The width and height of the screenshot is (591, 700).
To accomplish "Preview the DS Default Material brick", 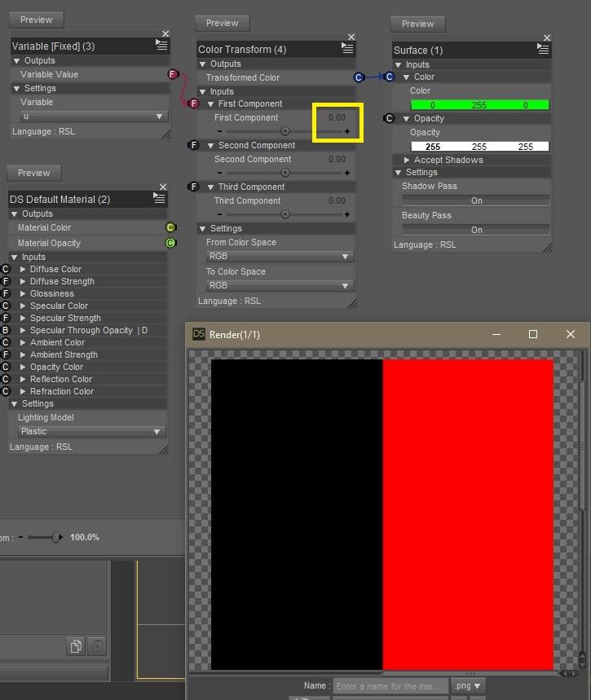I will click(x=34, y=173).
